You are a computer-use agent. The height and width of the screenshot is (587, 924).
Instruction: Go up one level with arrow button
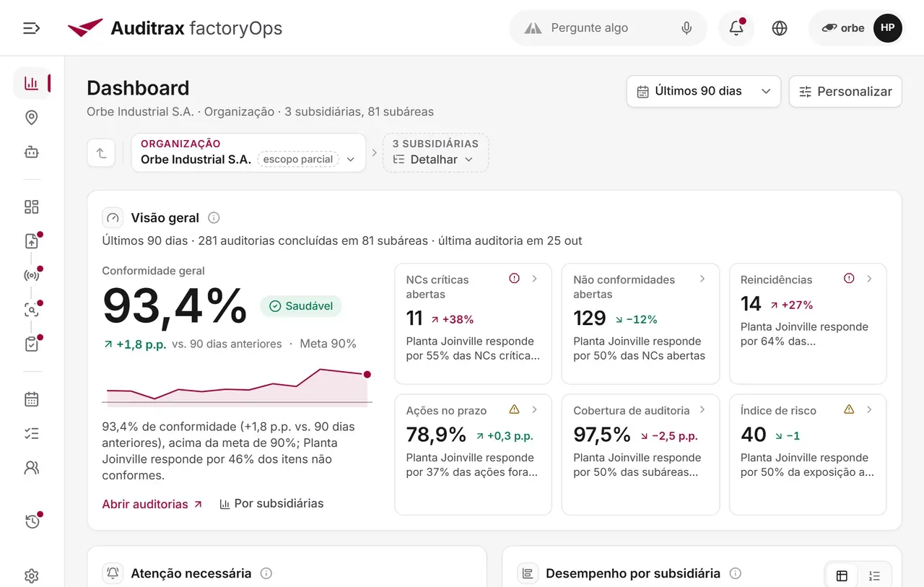tap(101, 153)
